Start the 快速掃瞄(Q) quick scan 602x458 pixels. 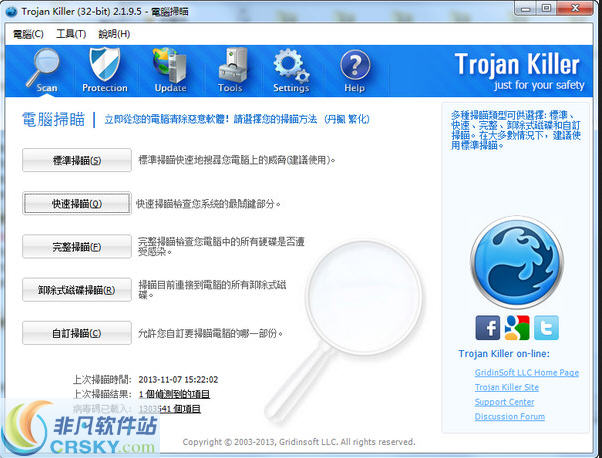(77, 203)
